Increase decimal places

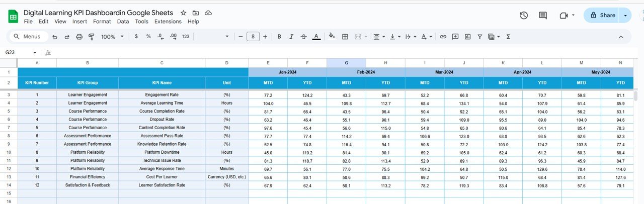pyautogui.click(x=173, y=37)
